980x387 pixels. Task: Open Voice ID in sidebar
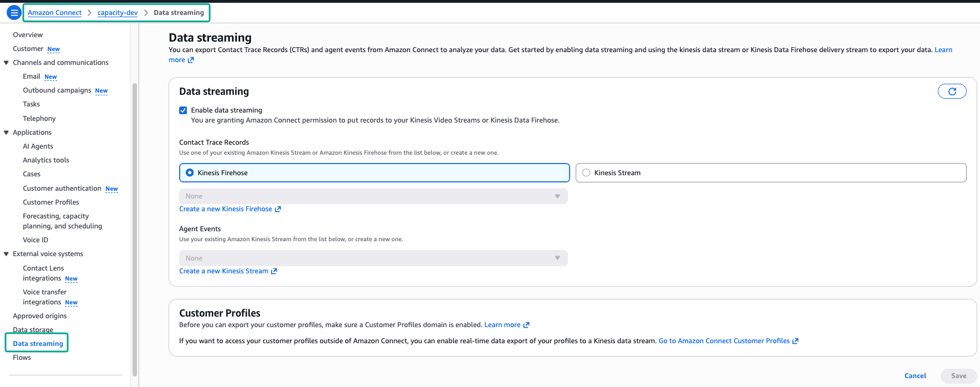coord(35,240)
